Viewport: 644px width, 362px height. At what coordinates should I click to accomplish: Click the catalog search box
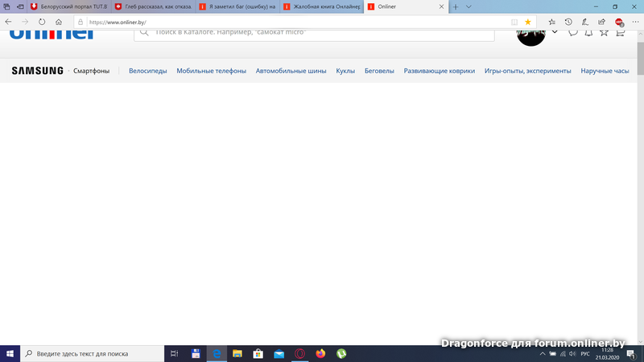click(314, 35)
